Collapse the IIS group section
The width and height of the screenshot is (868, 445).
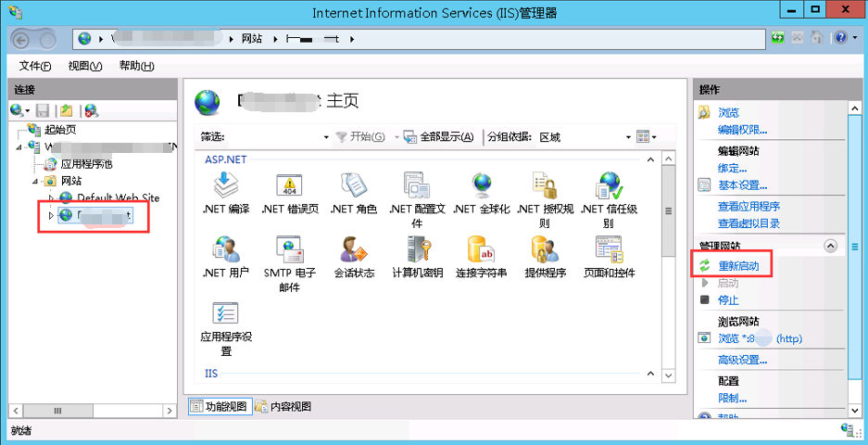651,374
